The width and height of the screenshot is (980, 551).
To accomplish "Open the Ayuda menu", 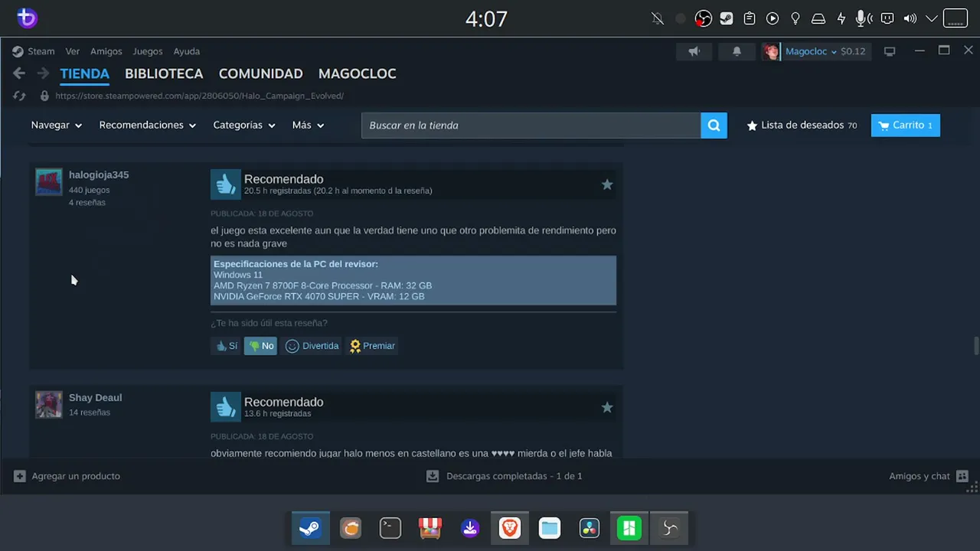I will coord(187,51).
